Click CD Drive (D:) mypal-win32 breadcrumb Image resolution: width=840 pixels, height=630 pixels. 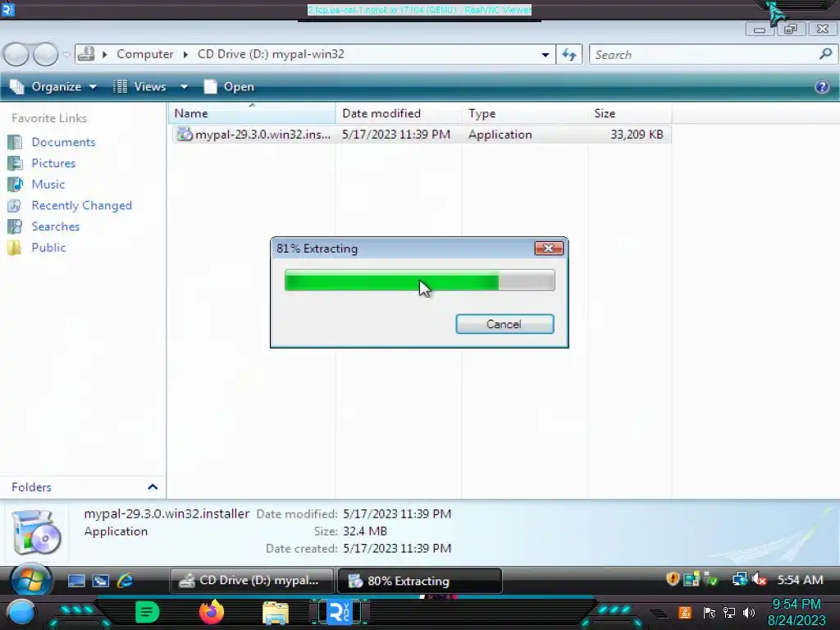pyautogui.click(x=271, y=54)
